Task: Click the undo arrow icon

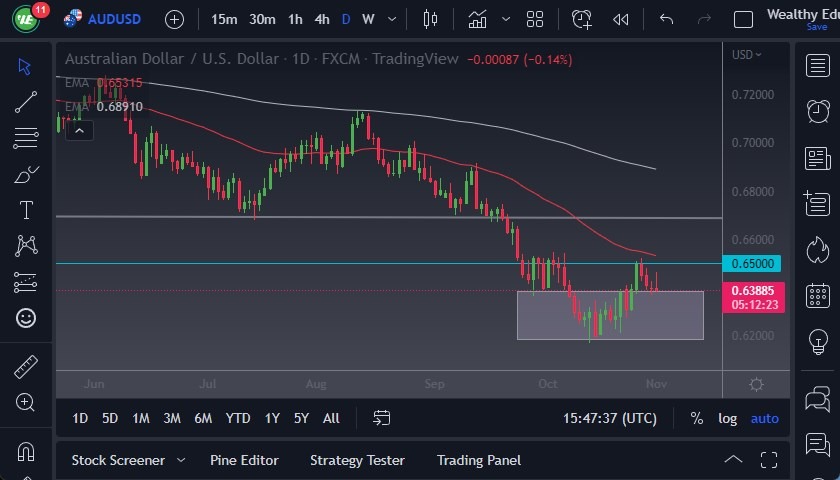Action: point(667,19)
